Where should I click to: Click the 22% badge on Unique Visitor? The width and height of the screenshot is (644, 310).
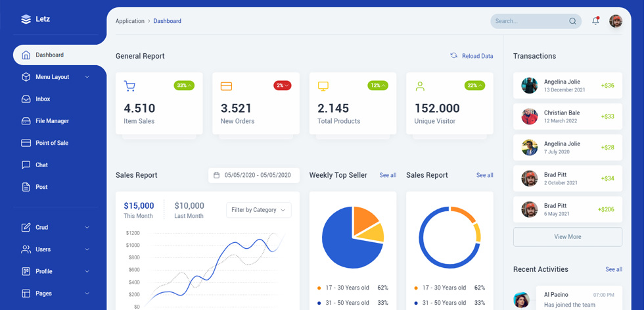474,86
